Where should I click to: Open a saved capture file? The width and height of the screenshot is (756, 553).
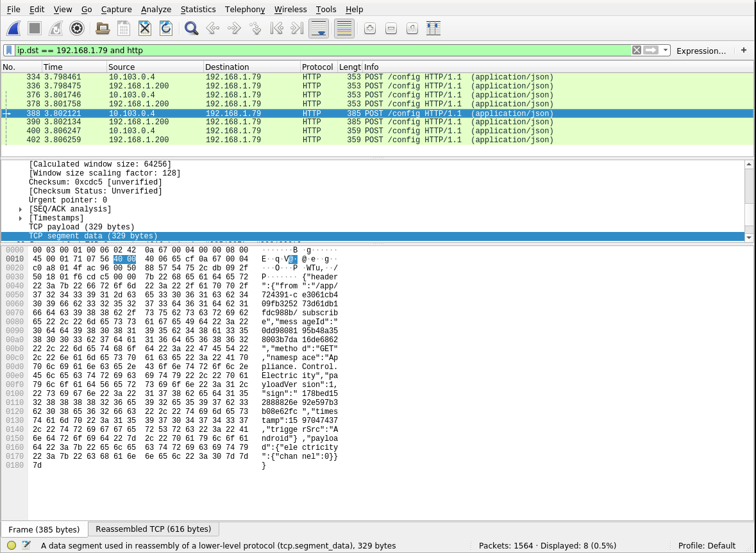tap(101, 28)
